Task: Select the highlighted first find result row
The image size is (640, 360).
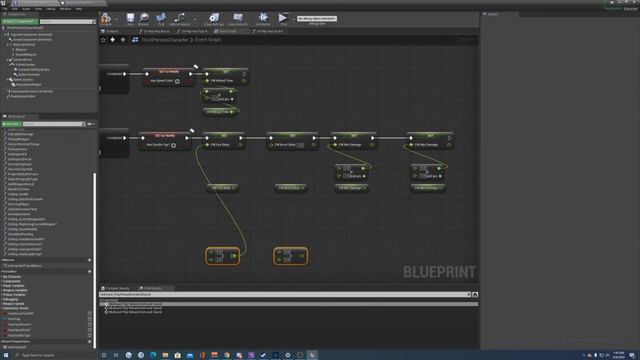Action: (289, 304)
